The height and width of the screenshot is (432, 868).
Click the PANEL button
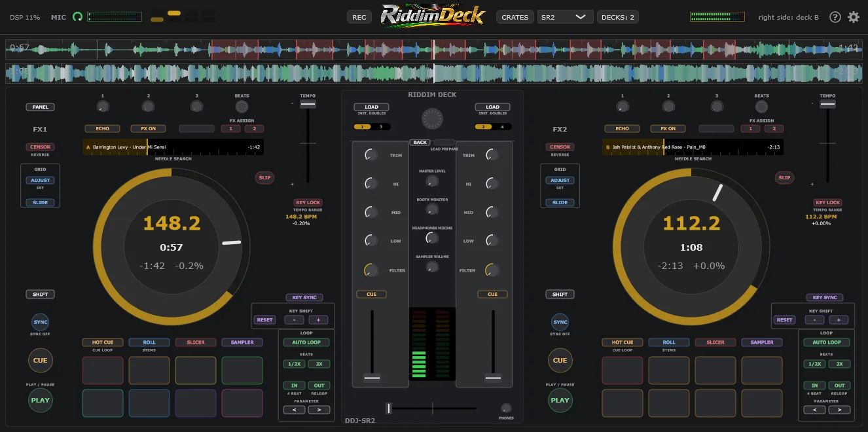click(41, 107)
